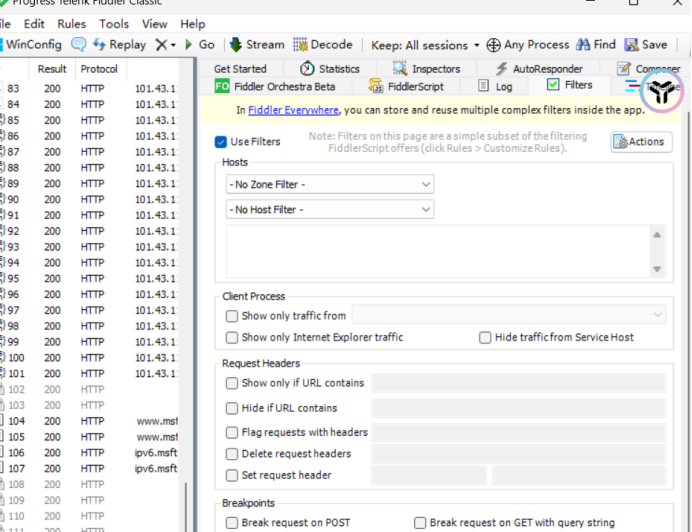Open the Rules menu
Screen dimensions: 692x532
(x=71, y=24)
